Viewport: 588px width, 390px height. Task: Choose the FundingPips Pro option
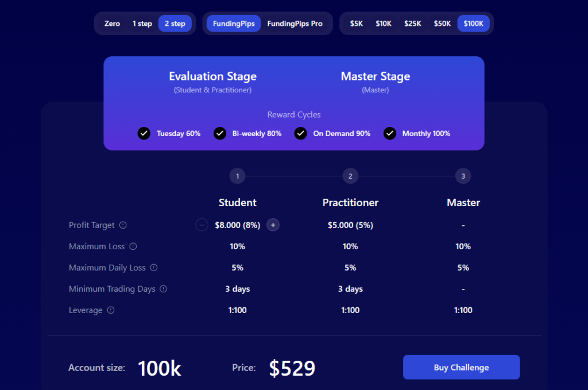point(295,24)
